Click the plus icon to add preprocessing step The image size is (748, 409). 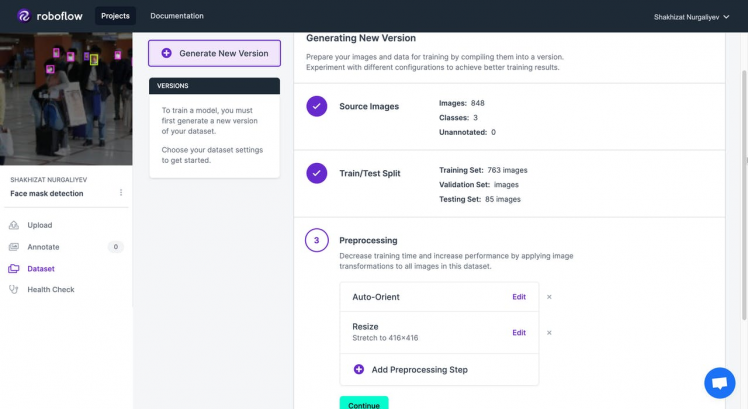click(x=359, y=369)
